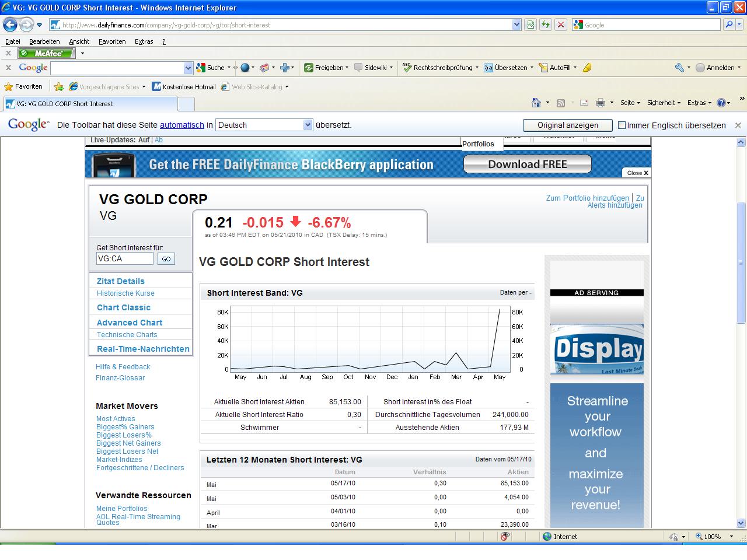Toggle Live-Updates to Ab

[158, 140]
